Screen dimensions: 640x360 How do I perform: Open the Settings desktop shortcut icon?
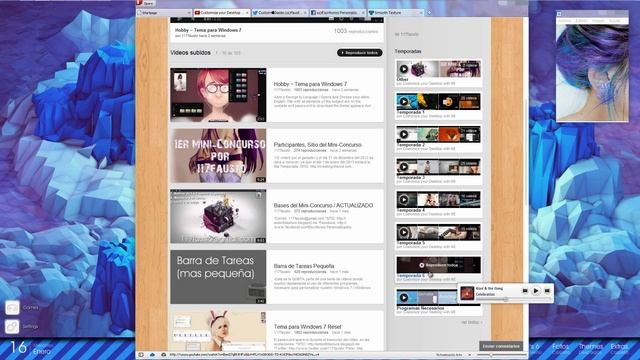click(12, 327)
